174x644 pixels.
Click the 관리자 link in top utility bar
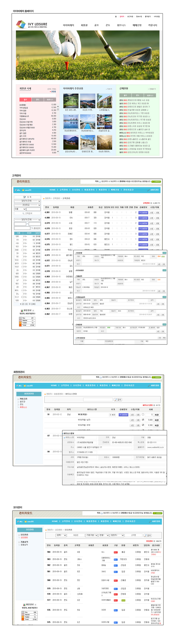coord(122,16)
